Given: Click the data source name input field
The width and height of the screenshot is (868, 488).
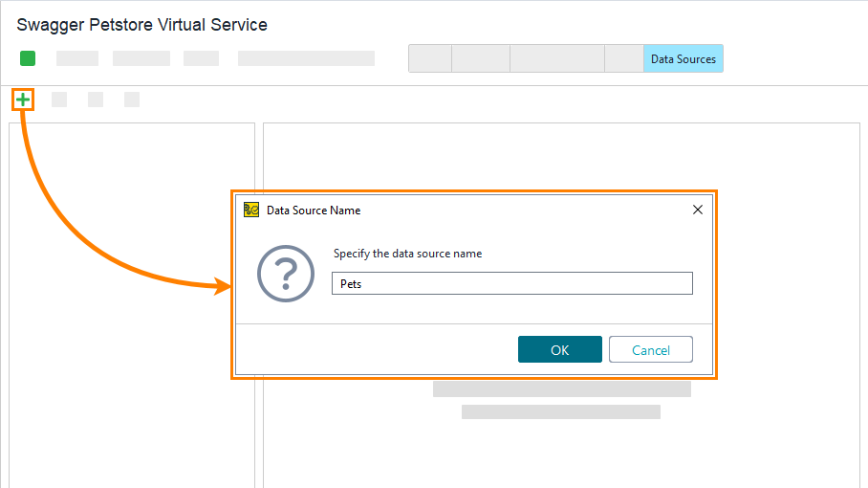Looking at the screenshot, I should tap(512, 283).
